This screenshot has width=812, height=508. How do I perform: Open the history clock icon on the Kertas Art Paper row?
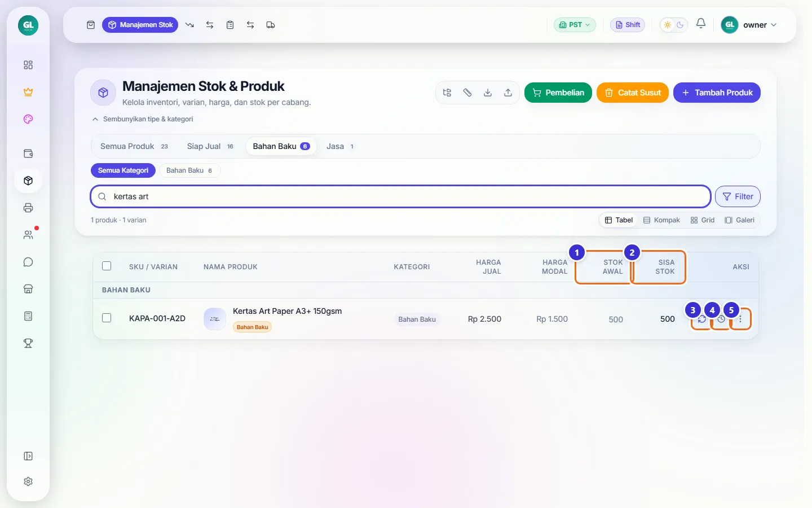(x=721, y=319)
